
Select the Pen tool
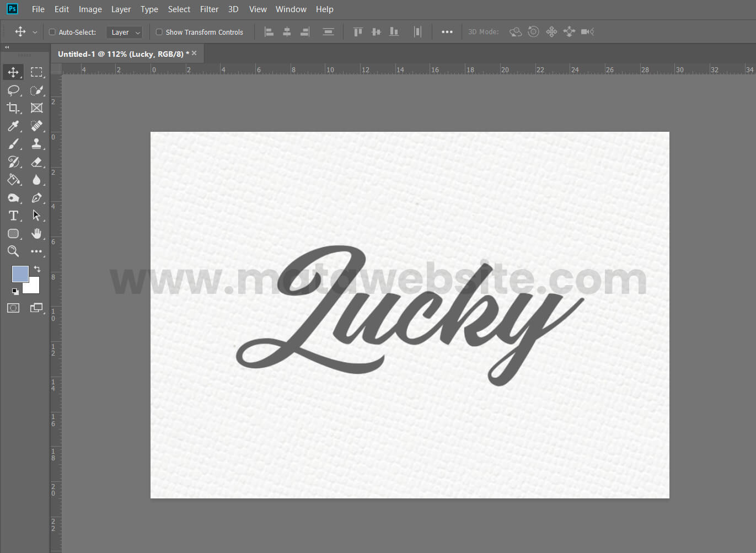(36, 198)
